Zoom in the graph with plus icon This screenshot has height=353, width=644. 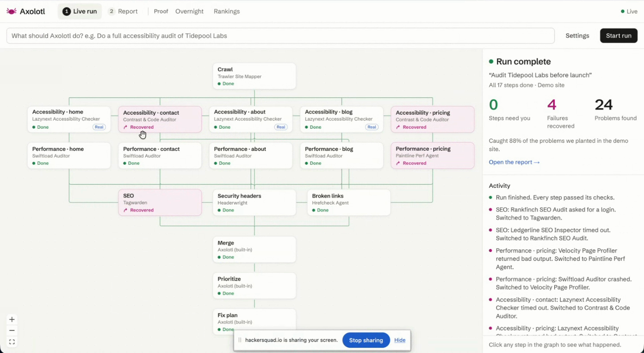pos(12,319)
